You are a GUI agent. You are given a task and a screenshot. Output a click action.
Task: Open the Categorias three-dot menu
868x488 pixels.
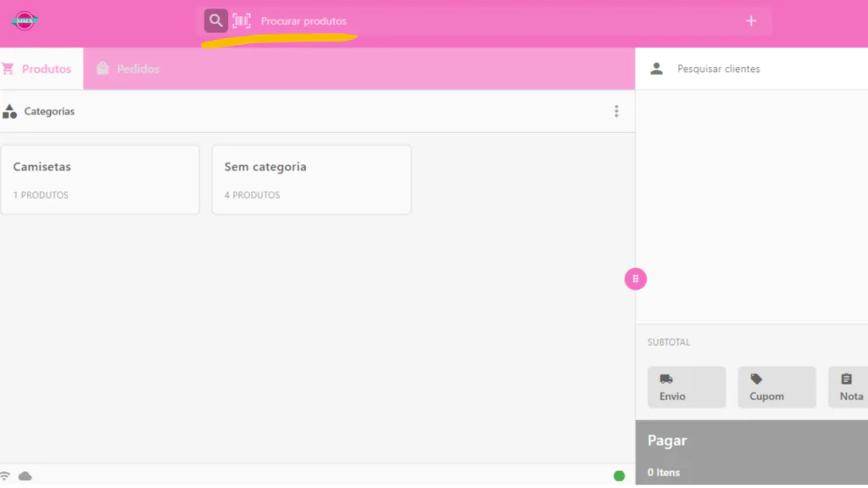point(616,111)
